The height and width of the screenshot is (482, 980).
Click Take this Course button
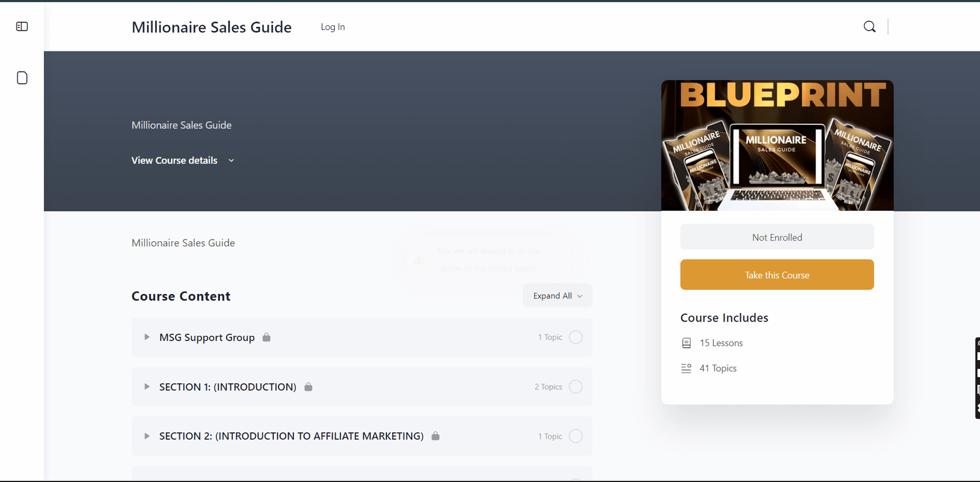[777, 275]
